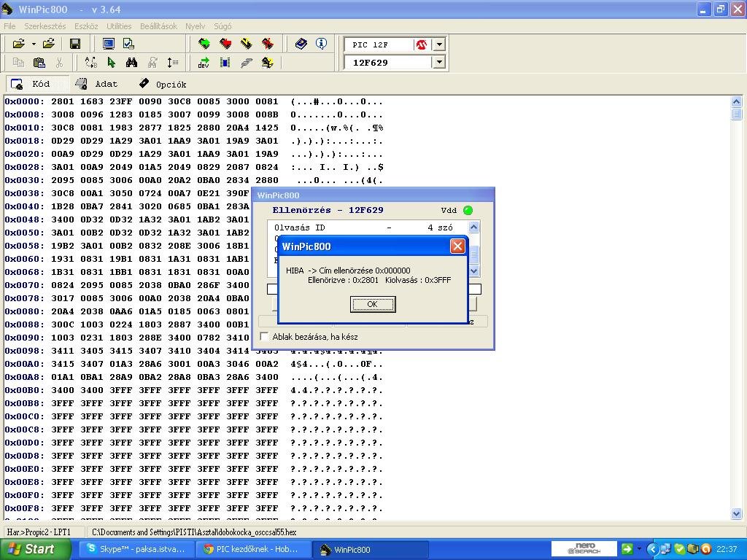Check 'Ablak bezárása, ha kész' checkbox
This screenshot has height=560, width=747.
click(264, 337)
